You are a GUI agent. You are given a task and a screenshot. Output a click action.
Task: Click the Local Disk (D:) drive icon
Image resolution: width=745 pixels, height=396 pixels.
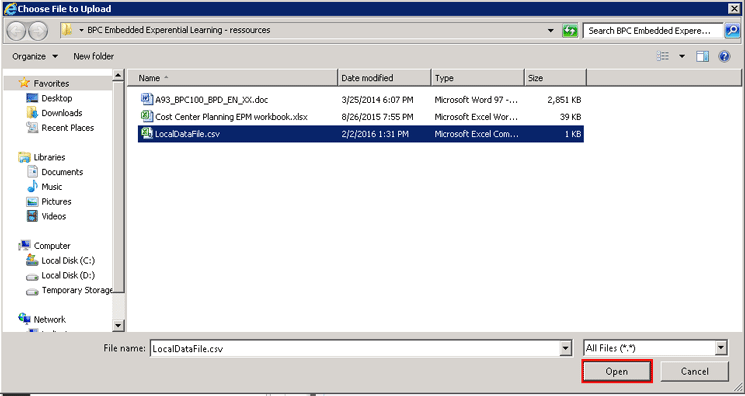32,276
